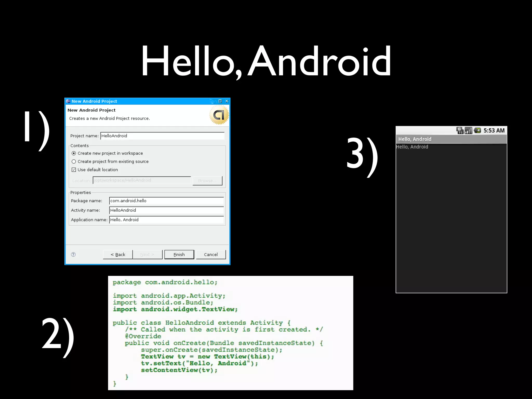This screenshot has width=532, height=399.
Task: Click the Hello, Android app title bar
Action: pos(451,139)
